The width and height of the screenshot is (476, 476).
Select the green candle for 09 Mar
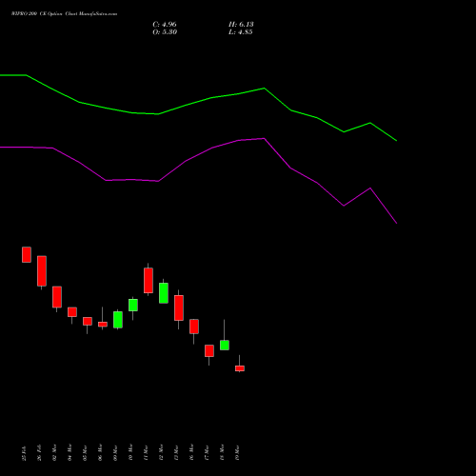coord(118,320)
